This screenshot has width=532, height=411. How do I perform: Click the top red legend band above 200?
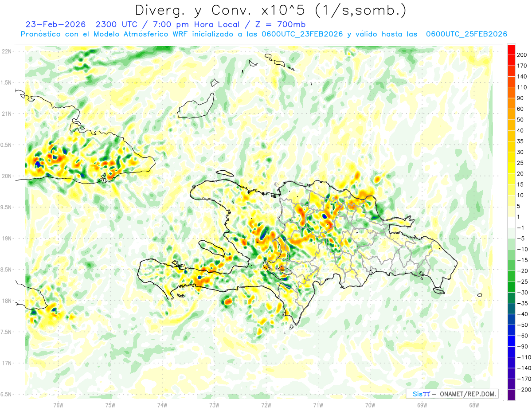pos(511,50)
